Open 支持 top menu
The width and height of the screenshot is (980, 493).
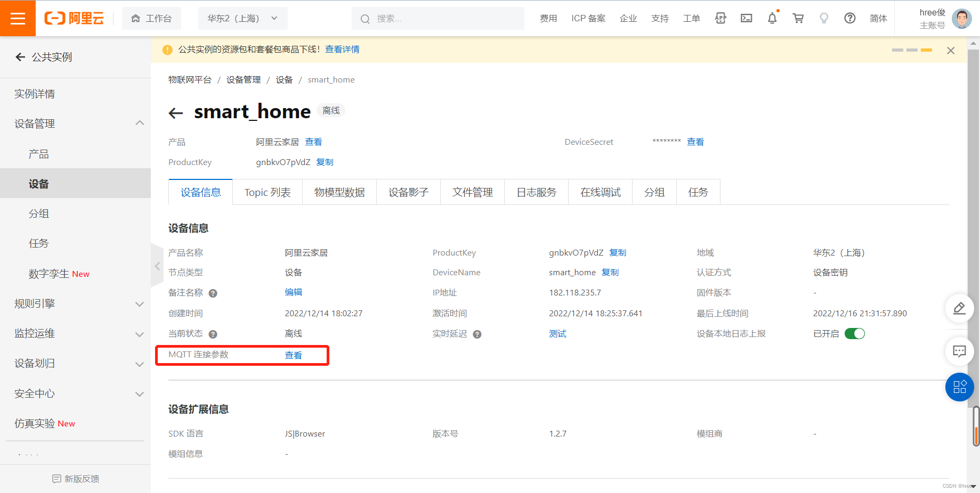[660, 19]
